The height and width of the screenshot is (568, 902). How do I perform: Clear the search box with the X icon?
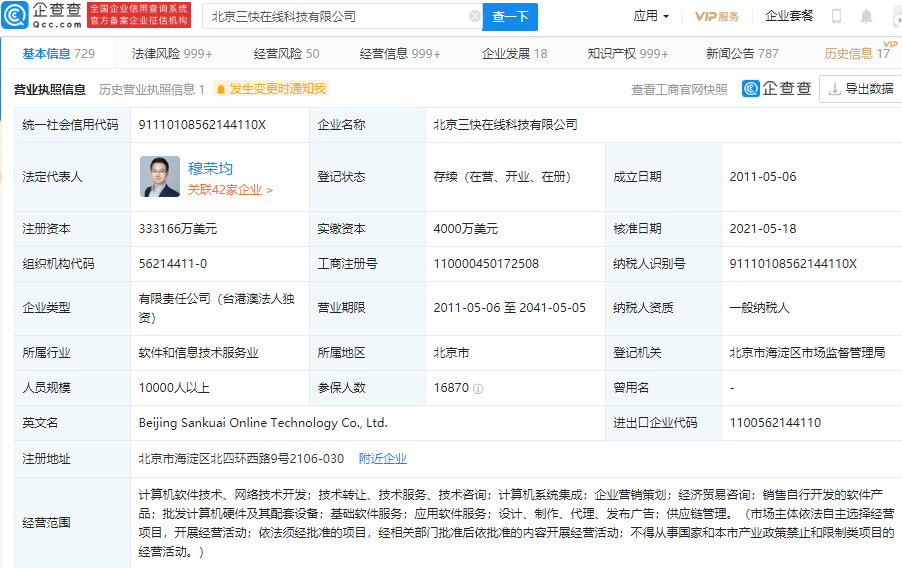coord(474,16)
